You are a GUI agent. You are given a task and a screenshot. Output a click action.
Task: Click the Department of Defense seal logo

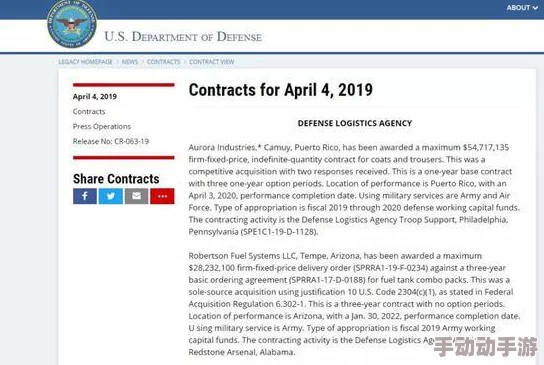tap(72, 24)
